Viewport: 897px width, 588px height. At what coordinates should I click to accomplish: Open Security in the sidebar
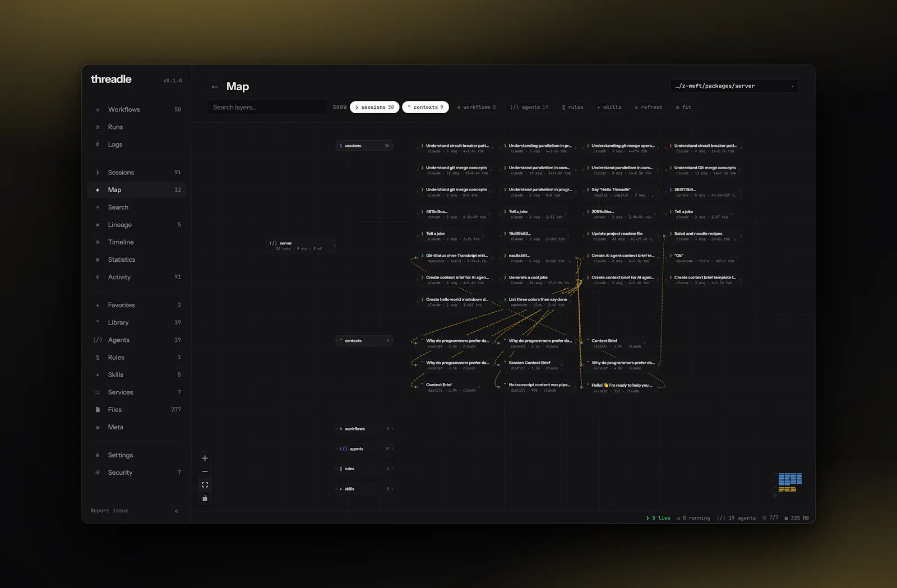coord(137,473)
